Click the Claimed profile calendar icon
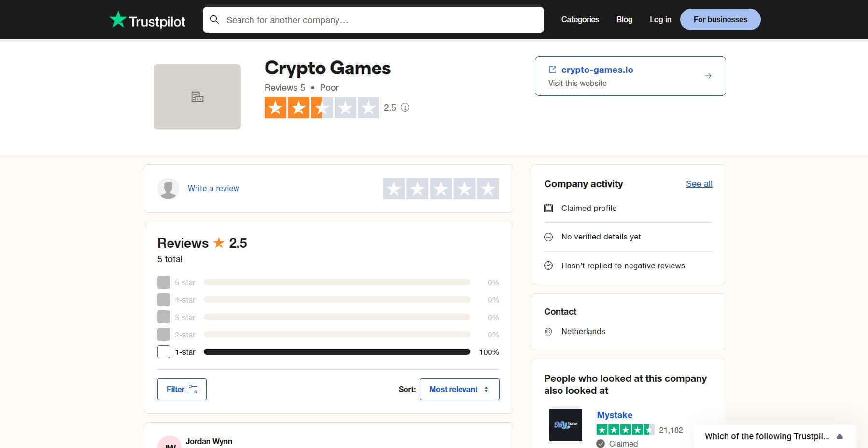Image resolution: width=868 pixels, height=448 pixels. point(548,208)
